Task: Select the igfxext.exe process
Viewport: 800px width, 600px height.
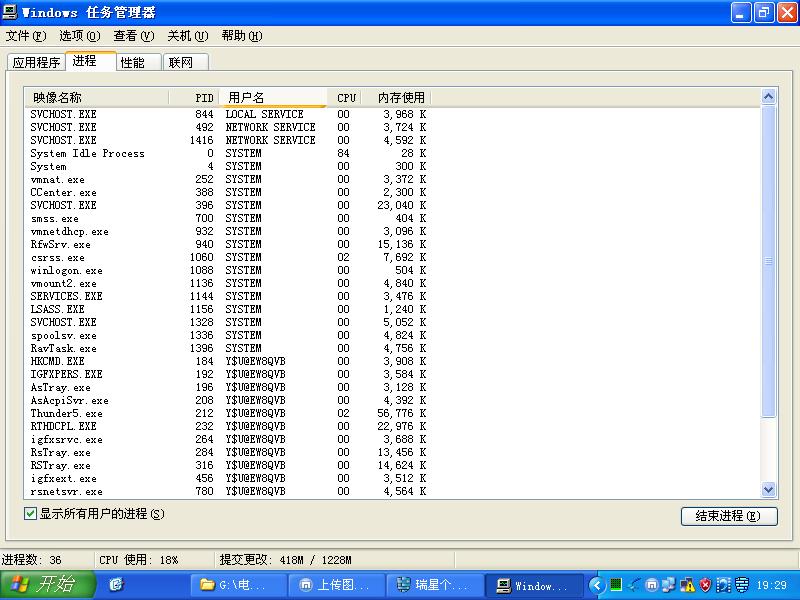Action: click(229, 479)
